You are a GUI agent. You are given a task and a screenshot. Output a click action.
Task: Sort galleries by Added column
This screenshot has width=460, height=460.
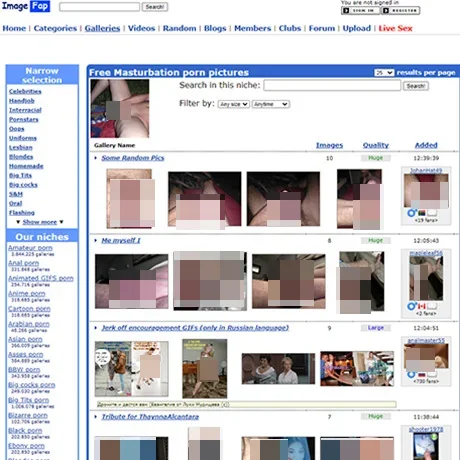coord(426,145)
